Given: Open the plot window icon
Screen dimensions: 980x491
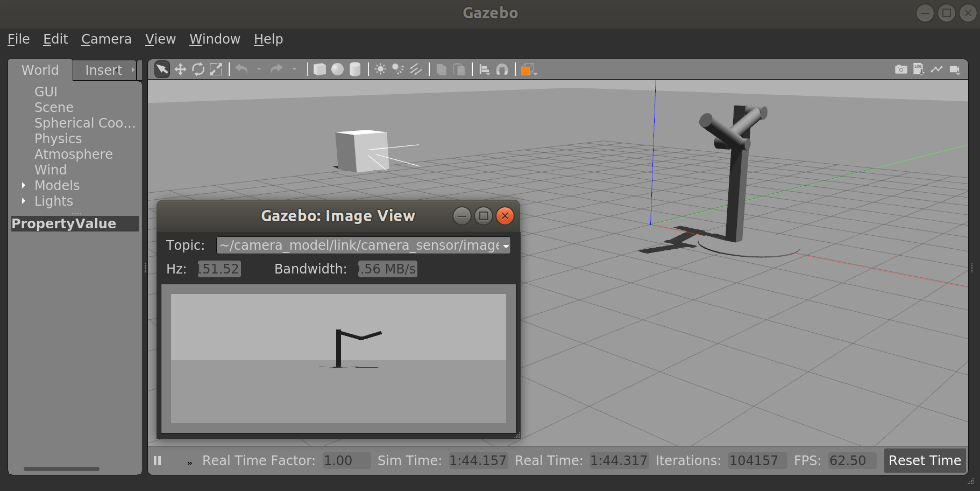Looking at the screenshot, I should [936, 69].
